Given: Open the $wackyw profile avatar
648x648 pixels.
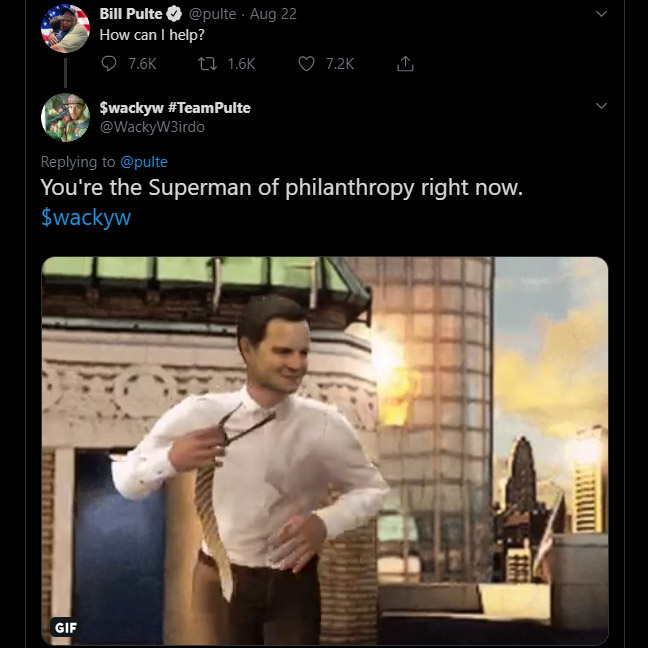Looking at the screenshot, I should [65, 117].
